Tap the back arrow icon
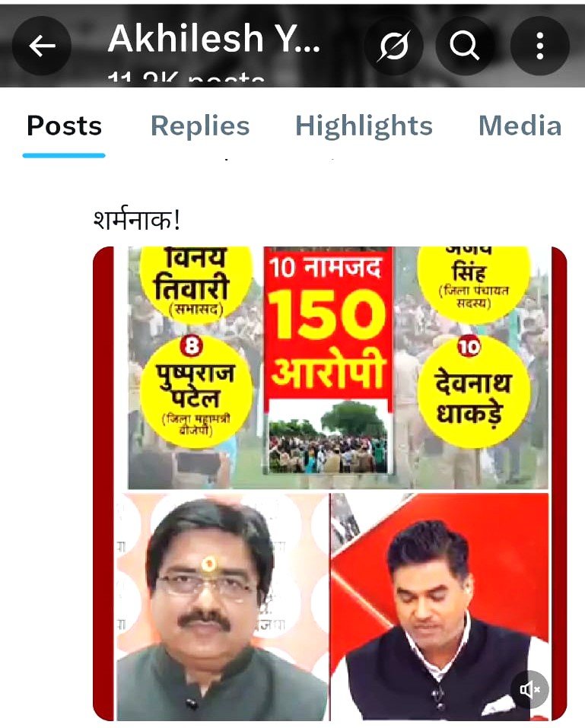 tap(42, 46)
